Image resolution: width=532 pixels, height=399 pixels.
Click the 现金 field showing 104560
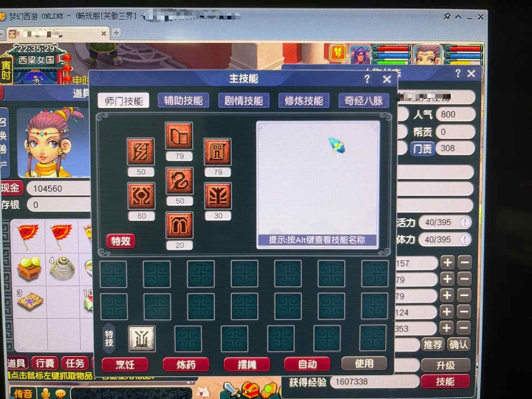click(x=59, y=188)
